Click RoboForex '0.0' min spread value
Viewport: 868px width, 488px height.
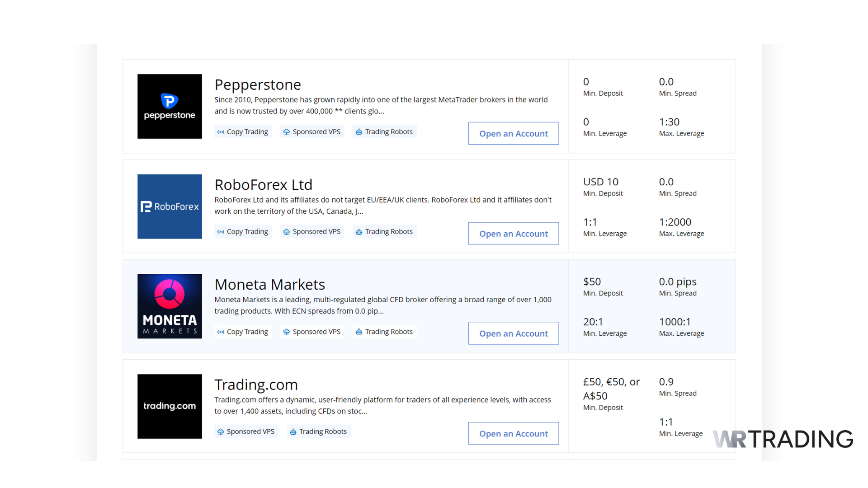pos(666,182)
